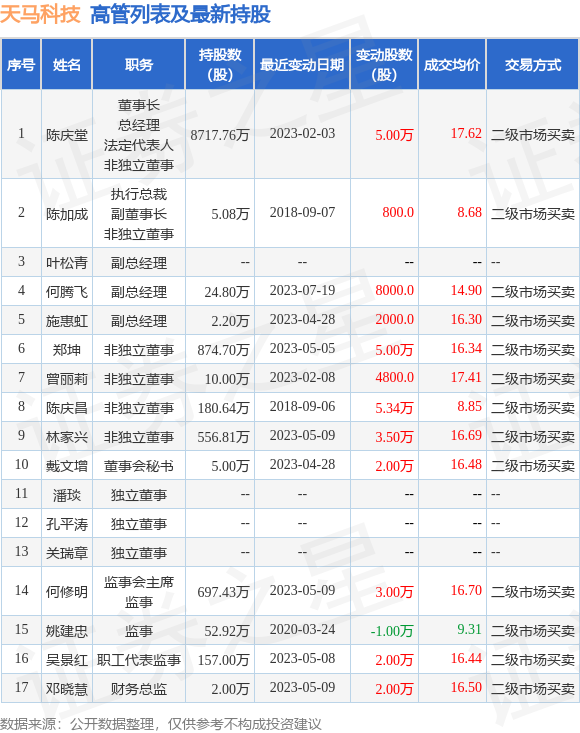The height and width of the screenshot is (733, 580).
Task: Select the 变动股数(股) column header
Action: click(x=384, y=65)
